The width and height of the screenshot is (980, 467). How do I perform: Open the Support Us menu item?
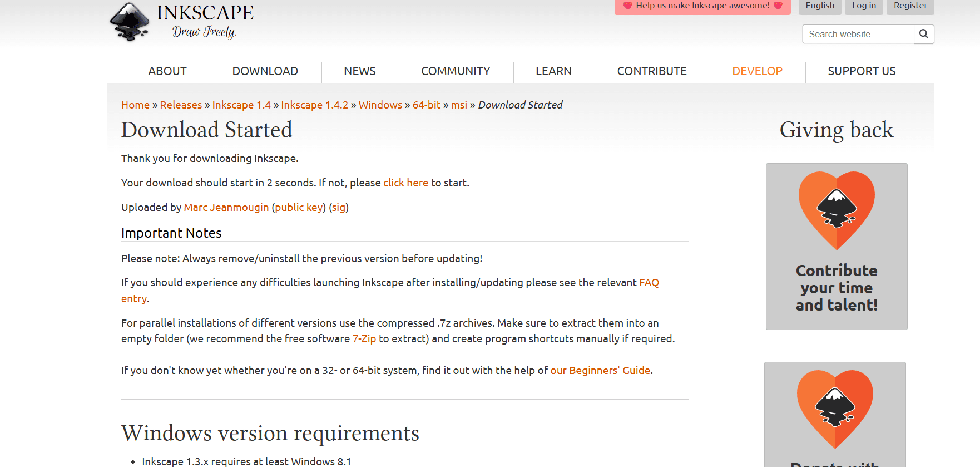click(861, 71)
